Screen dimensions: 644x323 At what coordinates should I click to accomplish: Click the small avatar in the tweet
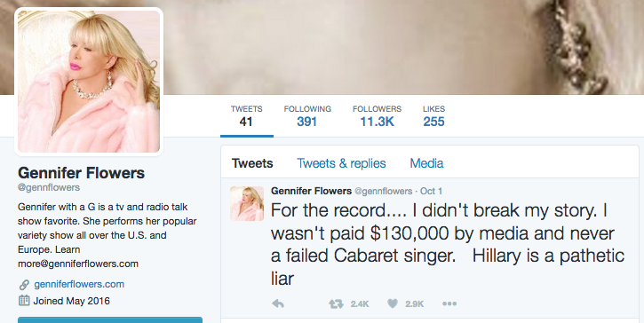coord(247,203)
